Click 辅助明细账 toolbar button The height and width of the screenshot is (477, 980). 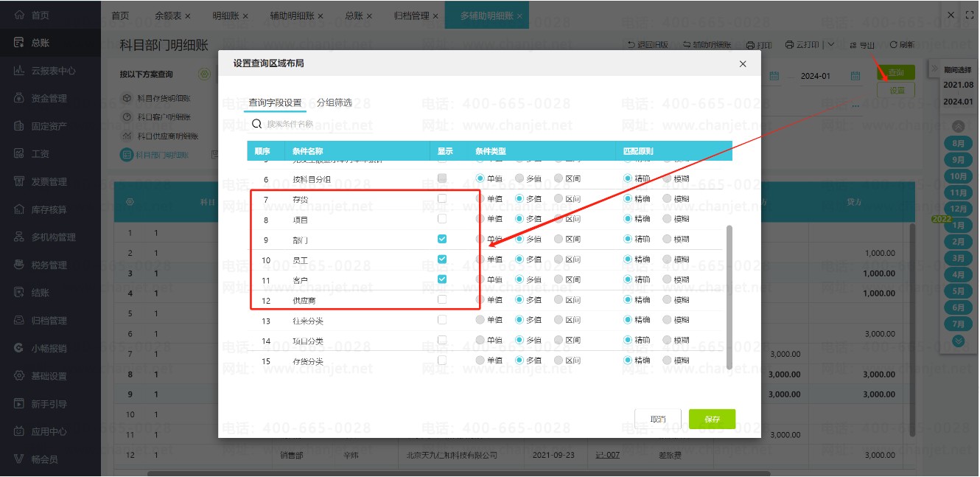[x=707, y=45]
